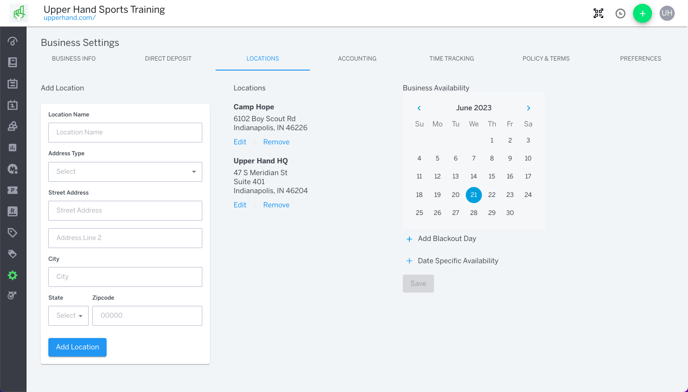Click the 'June 2023' month heading
This screenshot has height=392, width=688.
tap(473, 108)
